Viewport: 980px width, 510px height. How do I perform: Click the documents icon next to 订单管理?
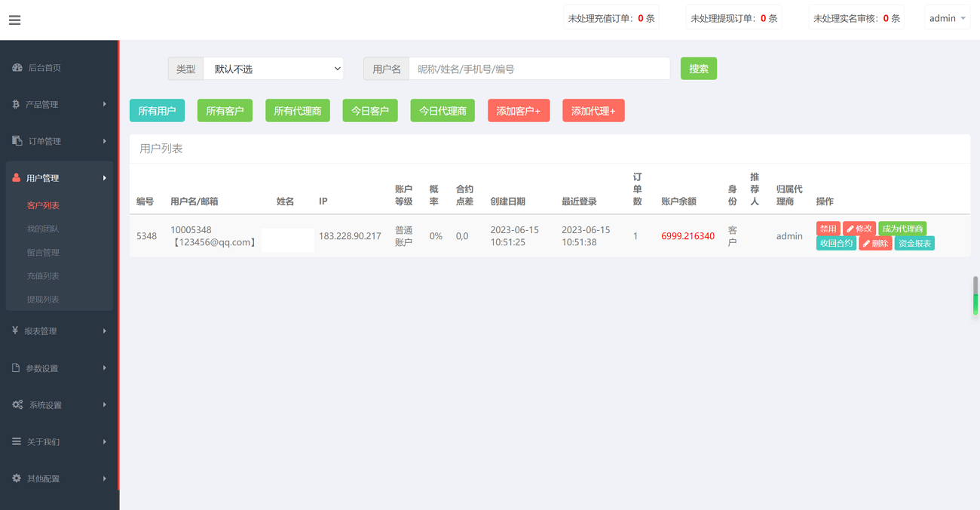17,141
